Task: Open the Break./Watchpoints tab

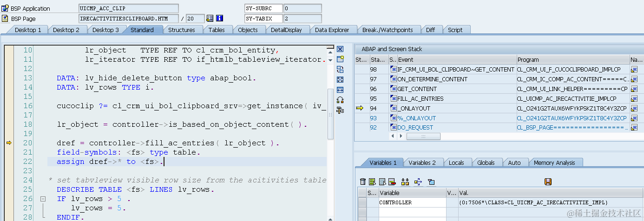Action: coord(388,30)
